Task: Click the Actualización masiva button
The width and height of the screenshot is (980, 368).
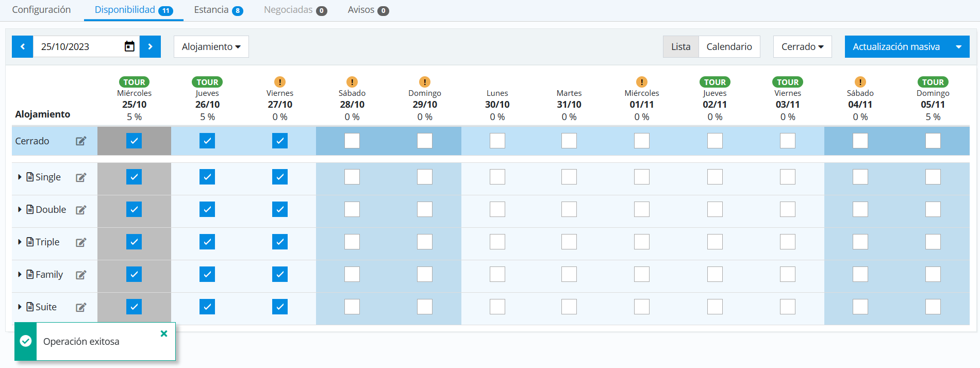Action: click(x=896, y=47)
